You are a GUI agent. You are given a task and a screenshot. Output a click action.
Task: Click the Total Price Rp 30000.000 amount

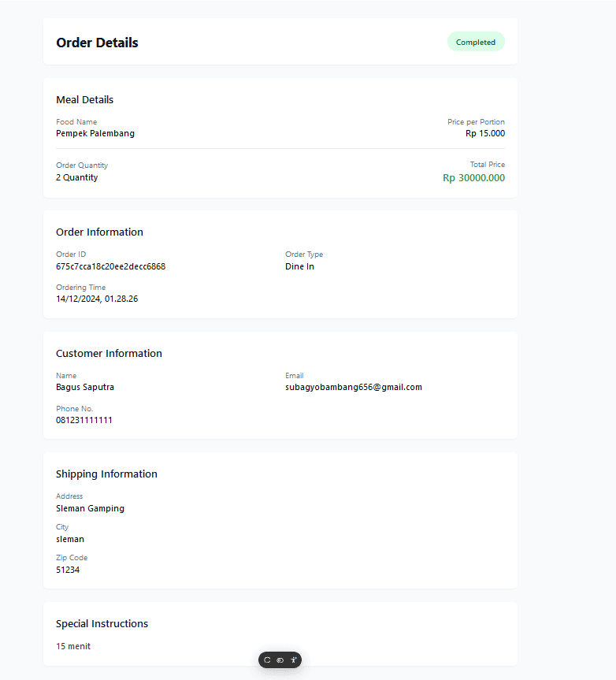click(473, 178)
